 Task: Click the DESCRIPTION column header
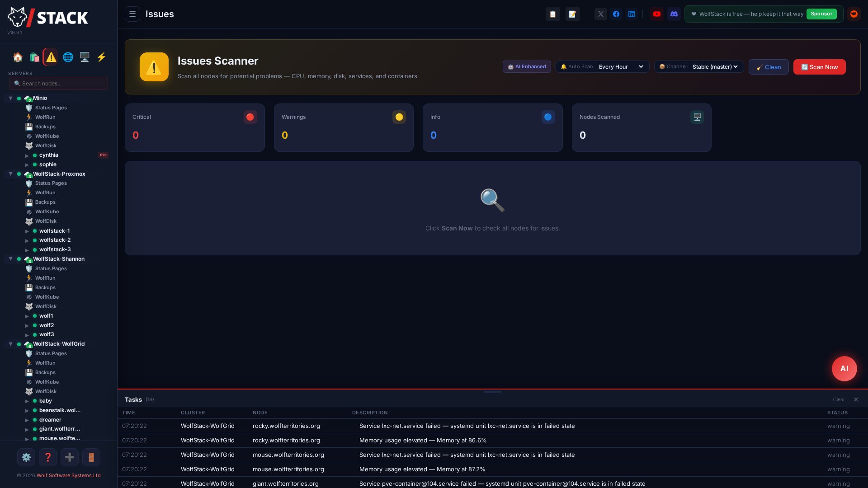(x=370, y=413)
